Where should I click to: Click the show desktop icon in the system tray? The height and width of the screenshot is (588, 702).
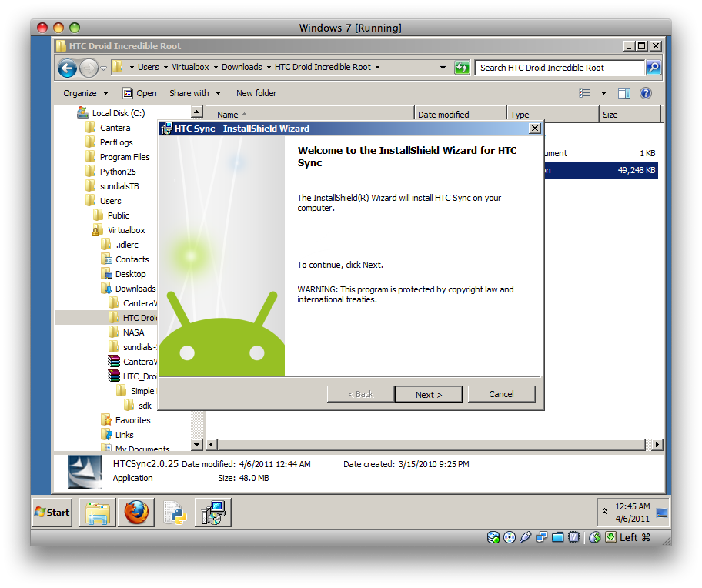[x=662, y=513]
